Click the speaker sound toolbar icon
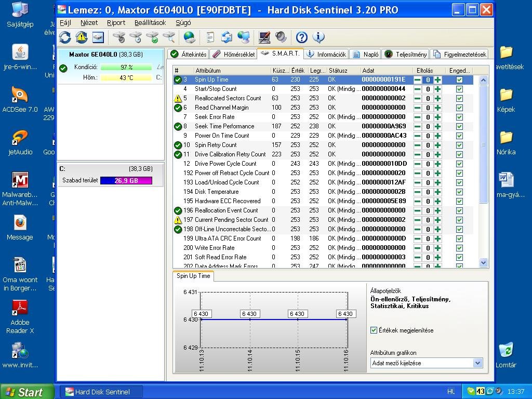 pos(281,37)
